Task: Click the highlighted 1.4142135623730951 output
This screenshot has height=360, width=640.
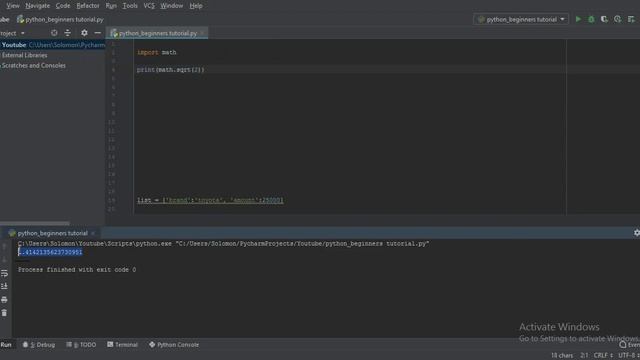Action: tap(50, 252)
